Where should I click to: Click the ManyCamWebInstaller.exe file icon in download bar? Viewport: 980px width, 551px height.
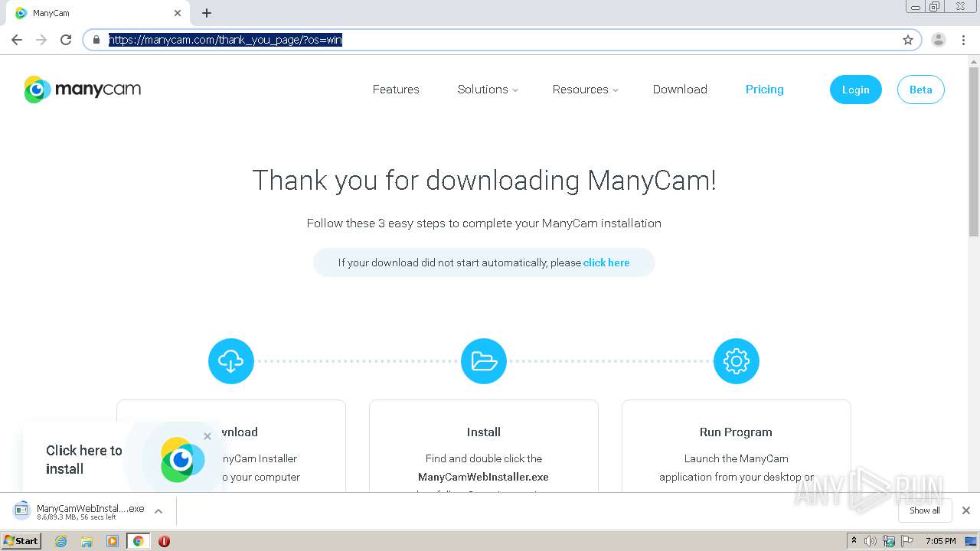point(22,510)
